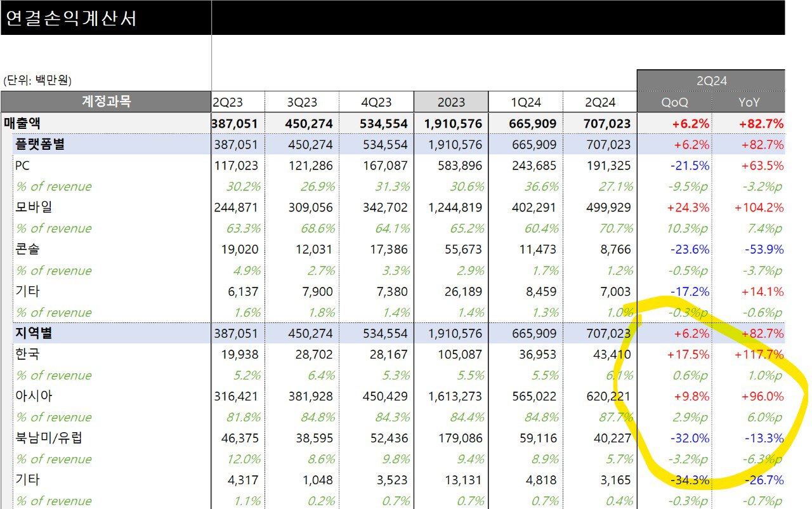Select the 연결손익계산서 title cell
812x509 pixels.
pyautogui.click(x=105, y=18)
